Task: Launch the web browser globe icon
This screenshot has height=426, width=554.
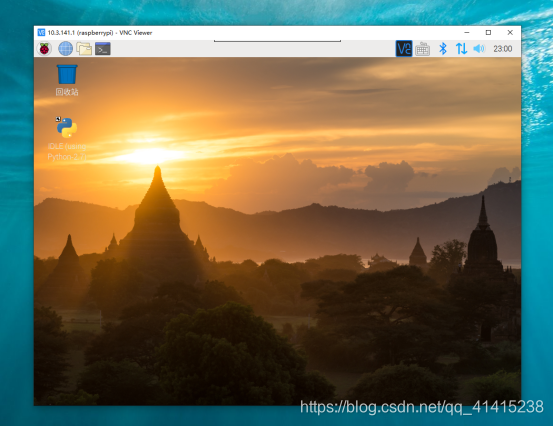Action: 65,49
